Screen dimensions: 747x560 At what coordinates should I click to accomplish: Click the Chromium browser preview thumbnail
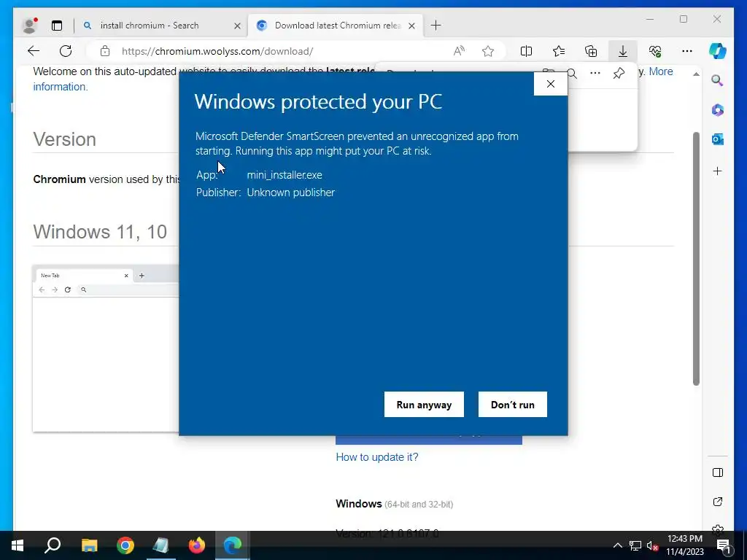click(x=106, y=349)
